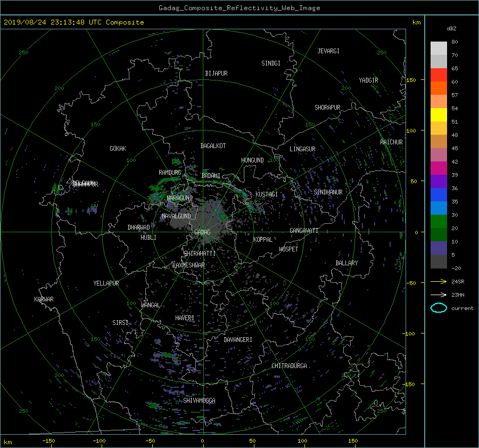The width and height of the screenshot is (479, 448).
Task: Click the GOKAK city label
Action: pyautogui.click(x=118, y=148)
